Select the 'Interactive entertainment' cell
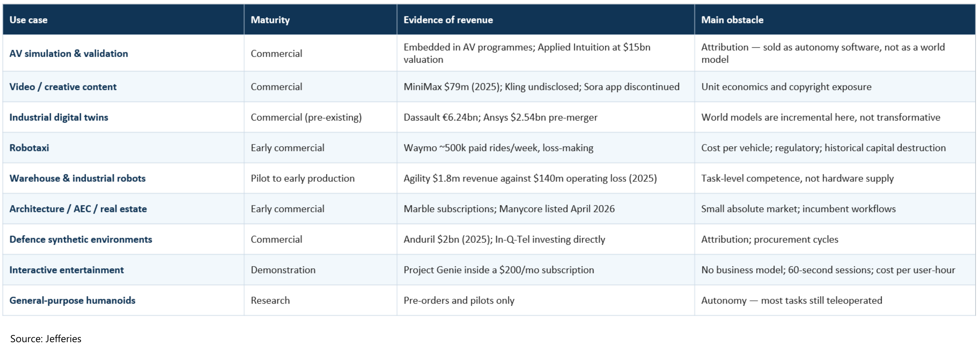The image size is (980, 347). 123,270
